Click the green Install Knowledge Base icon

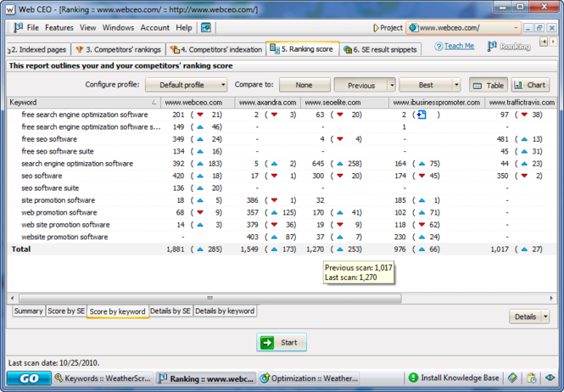click(413, 378)
